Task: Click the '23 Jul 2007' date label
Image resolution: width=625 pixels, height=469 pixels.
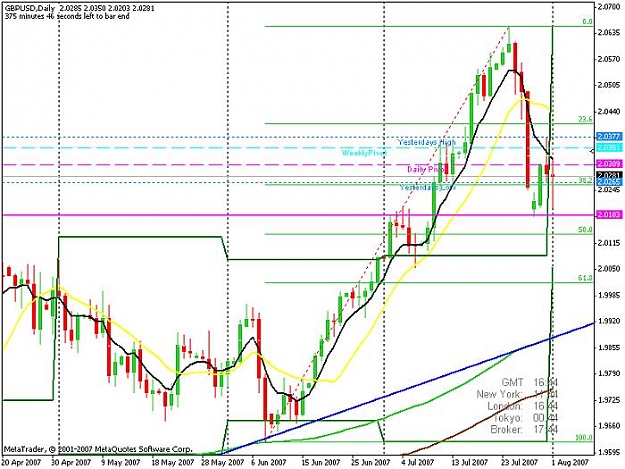Action: point(520,463)
